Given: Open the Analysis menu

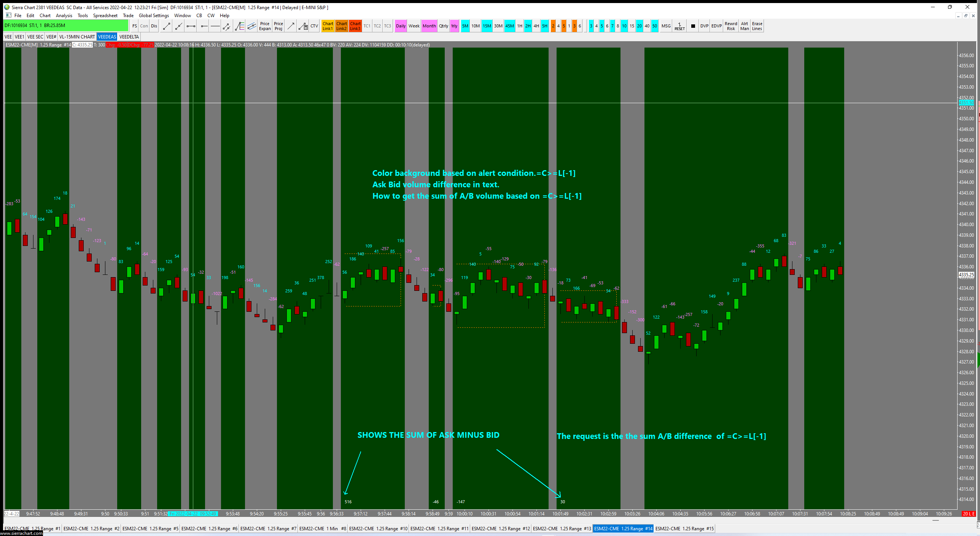Looking at the screenshot, I should point(64,16).
